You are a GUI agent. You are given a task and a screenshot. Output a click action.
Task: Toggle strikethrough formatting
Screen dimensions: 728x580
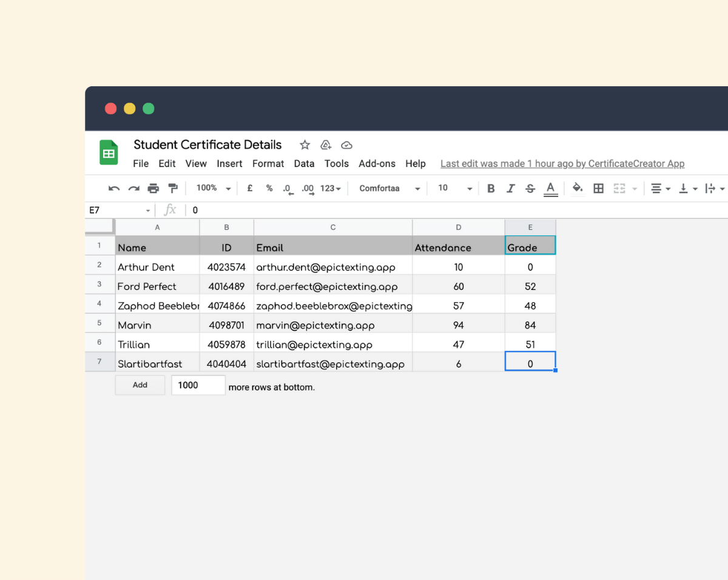(x=530, y=189)
